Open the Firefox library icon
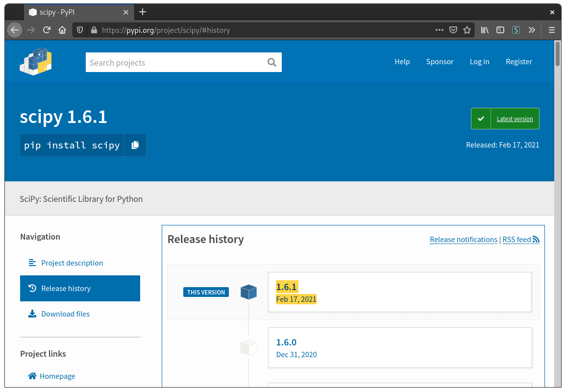The image size is (566, 392). 485,30
